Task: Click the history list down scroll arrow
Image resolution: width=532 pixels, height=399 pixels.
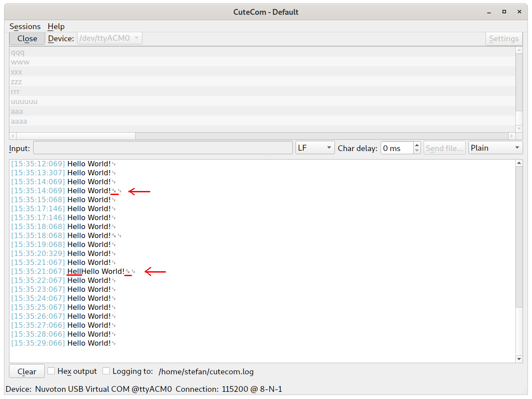Action: tap(519, 128)
